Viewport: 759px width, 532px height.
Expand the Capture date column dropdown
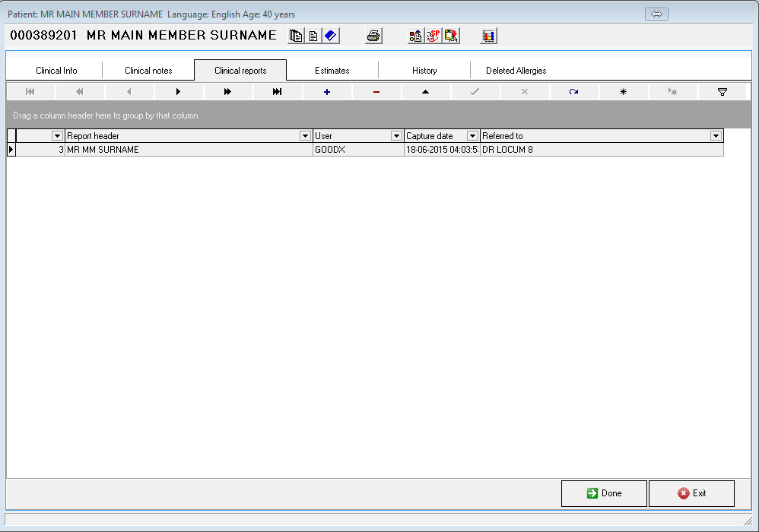472,136
